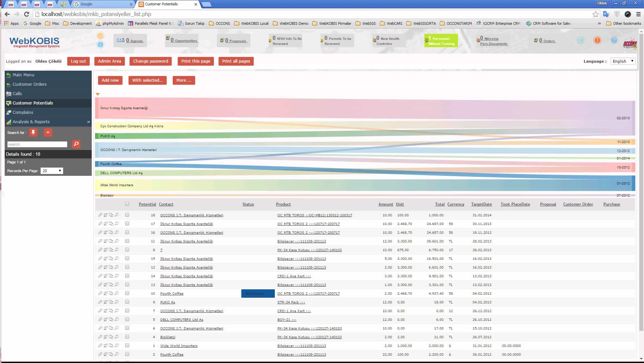
Task: Select checkbox for Fourth Coffee potential 10
Action: tap(127, 293)
